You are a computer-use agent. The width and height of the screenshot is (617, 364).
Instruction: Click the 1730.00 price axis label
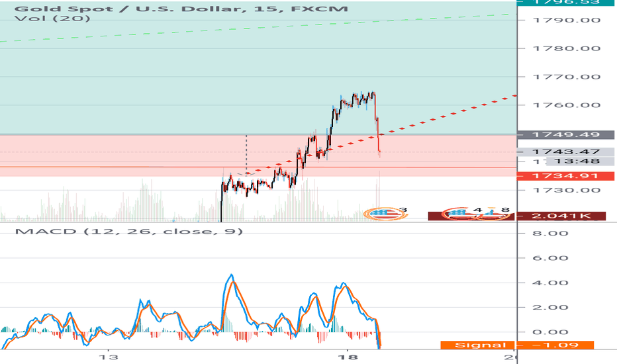click(567, 191)
